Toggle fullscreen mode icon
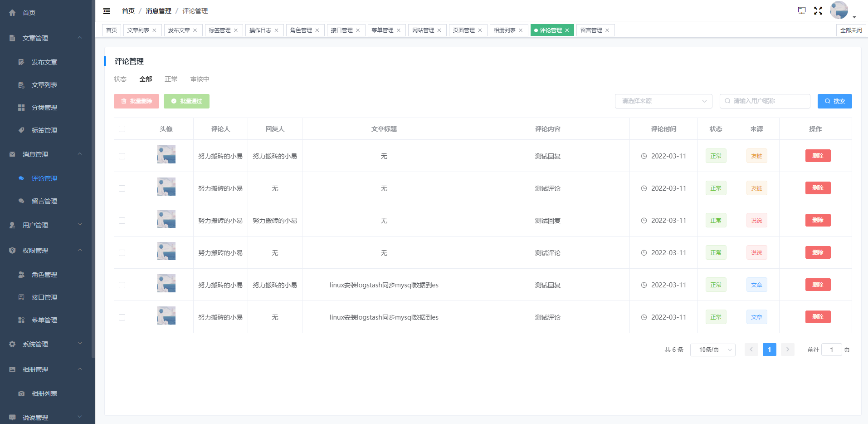The image size is (868, 424). click(818, 11)
